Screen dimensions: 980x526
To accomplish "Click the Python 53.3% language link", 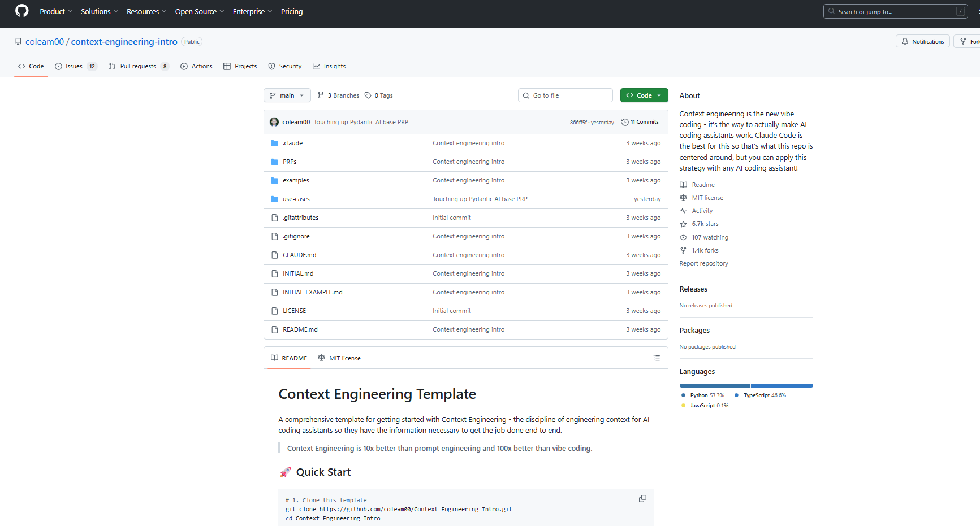I will click(x=702, y=395).
